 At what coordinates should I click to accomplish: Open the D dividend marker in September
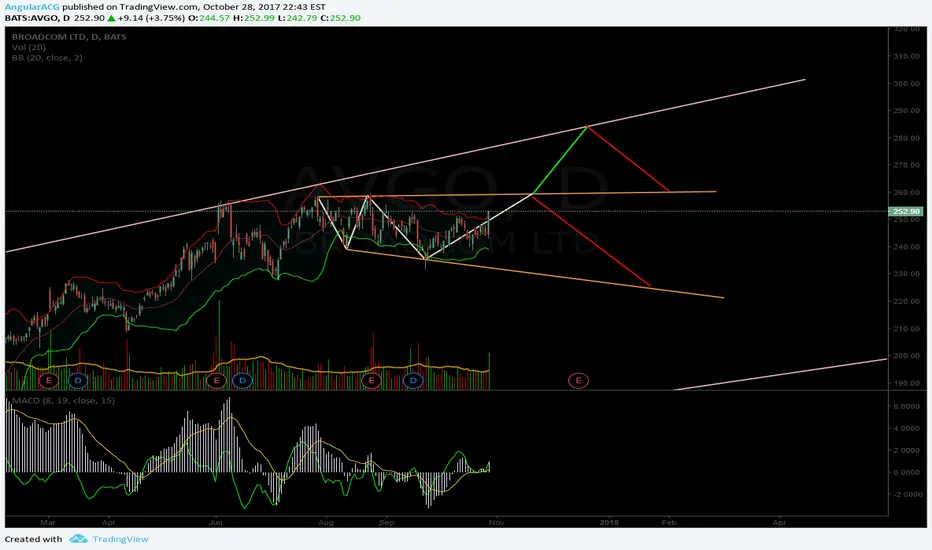(413, 380)
